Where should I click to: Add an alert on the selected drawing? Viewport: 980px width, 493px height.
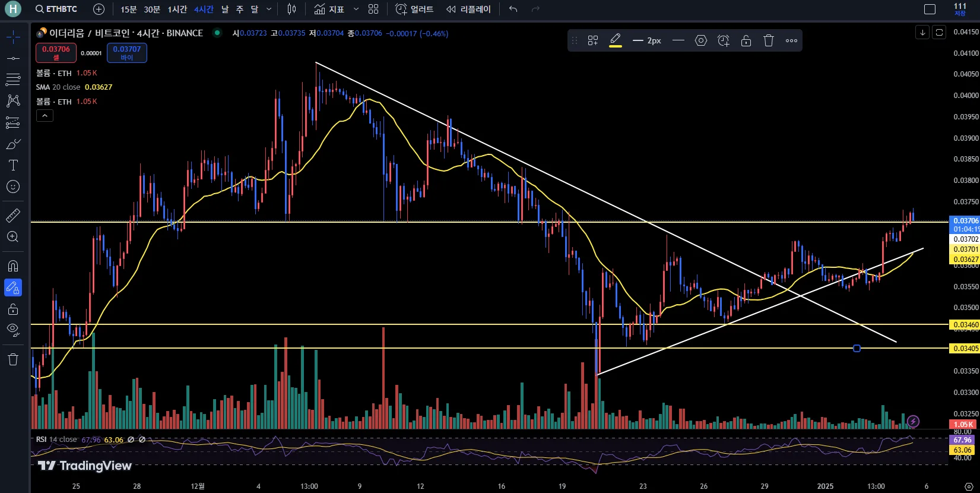click(x=724, y=40)
